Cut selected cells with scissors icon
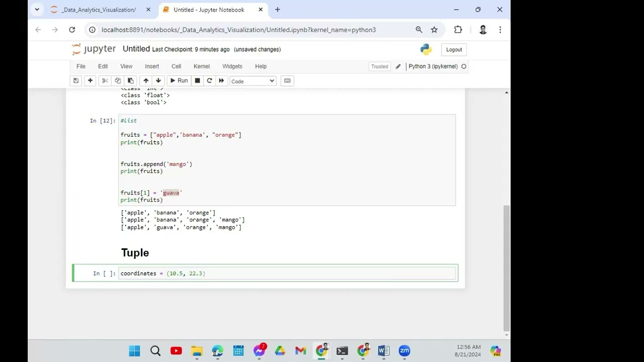Screen dimensions: 644x362 [x=105, y=80]
